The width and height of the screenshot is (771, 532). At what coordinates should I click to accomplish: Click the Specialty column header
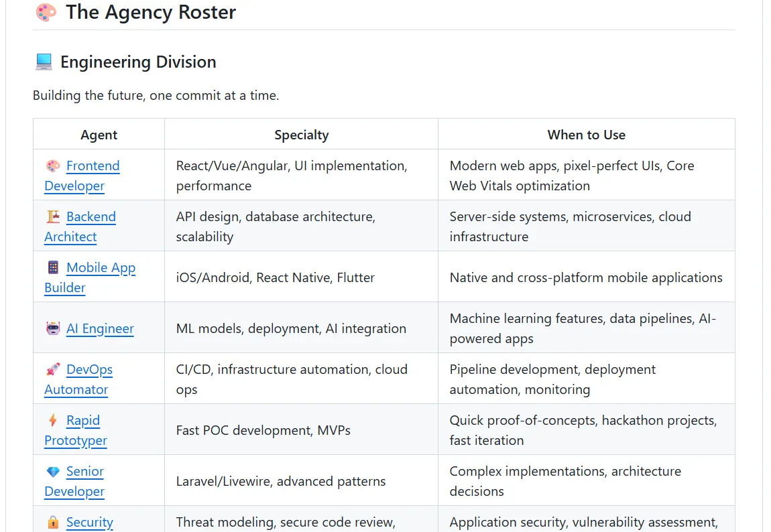[x=302, y=135]
